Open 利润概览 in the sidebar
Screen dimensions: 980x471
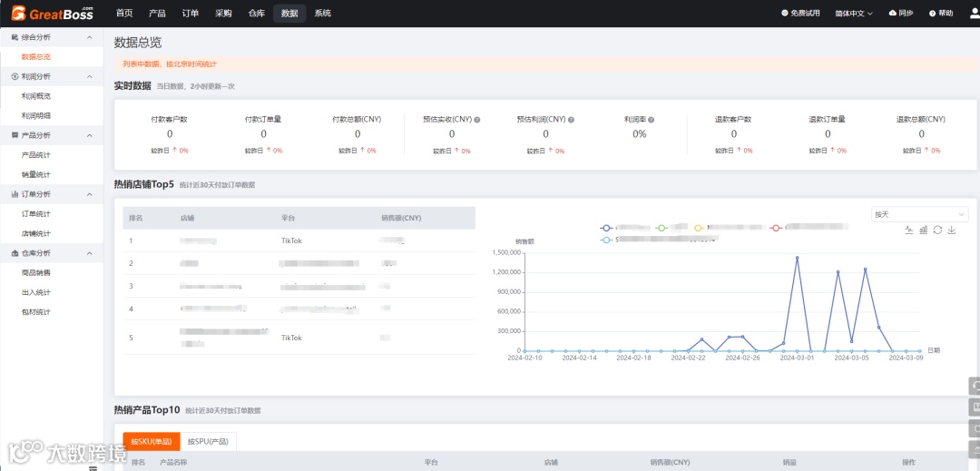(35, 96)
